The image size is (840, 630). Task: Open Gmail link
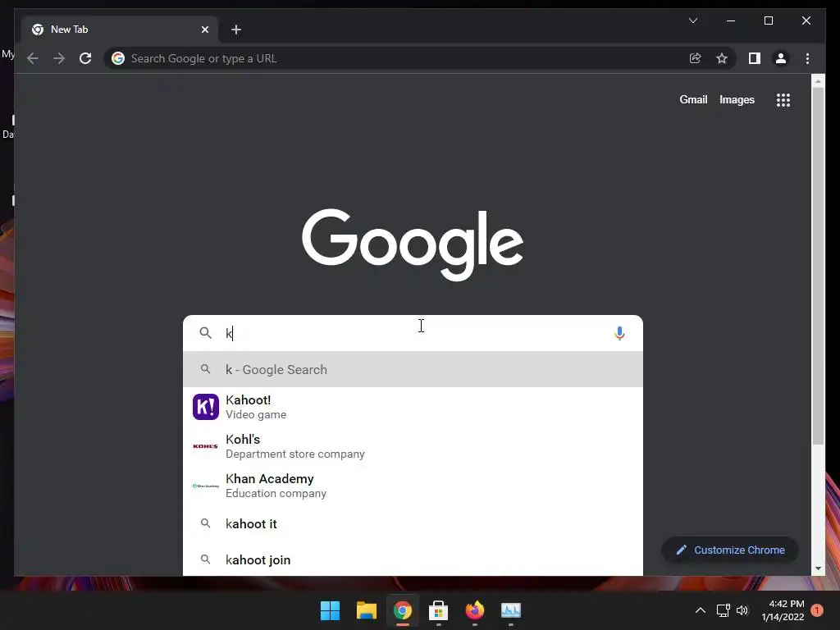click(693, 99)
